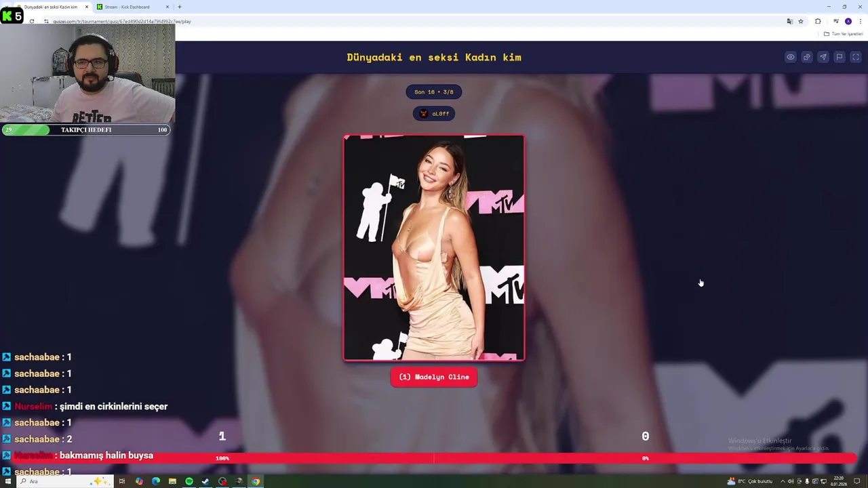
Task: Open the Tüm Yer İşaretleri bookmarks folder
Action: coord(842,34)
